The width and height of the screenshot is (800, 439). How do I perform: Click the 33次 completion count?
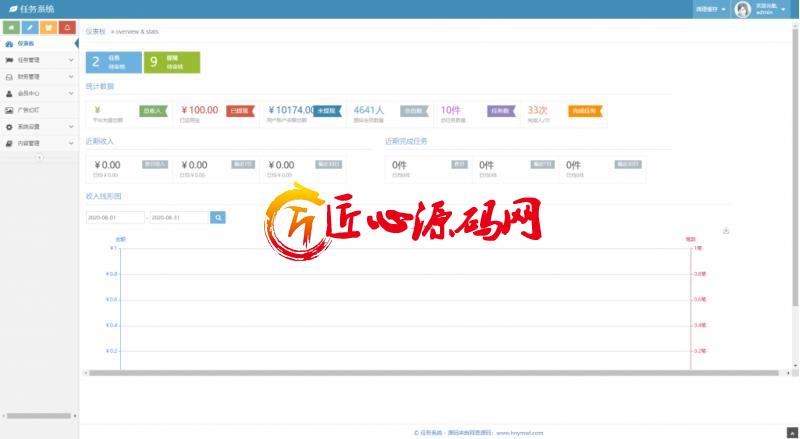pos(538,110)
